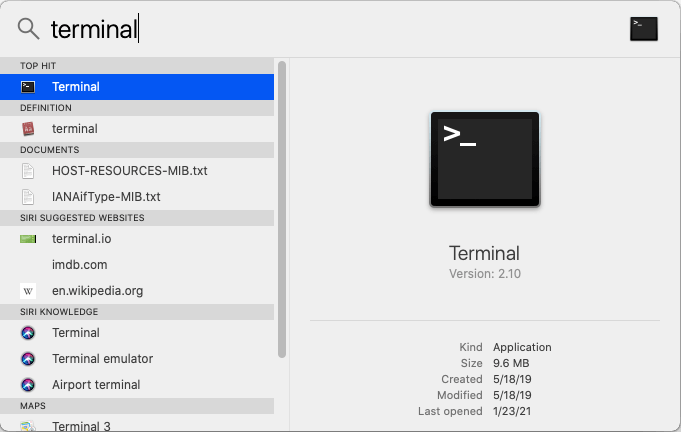This screenshot has width=681, height=432.
Task: Click the Wikipedia W favicon
Action: (x=28, y=291)
